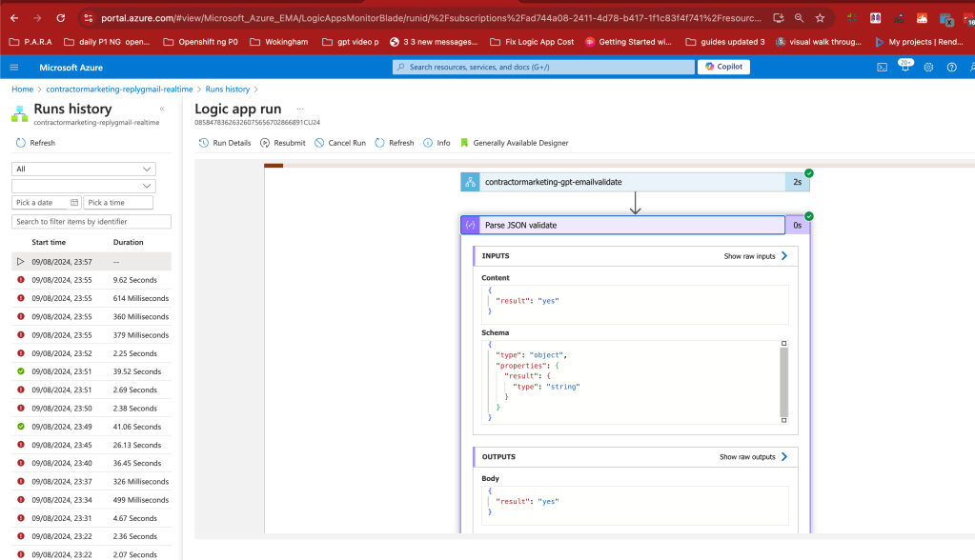Click the Microsoft Azure logo text
The image size is (975, 560).
71,67
